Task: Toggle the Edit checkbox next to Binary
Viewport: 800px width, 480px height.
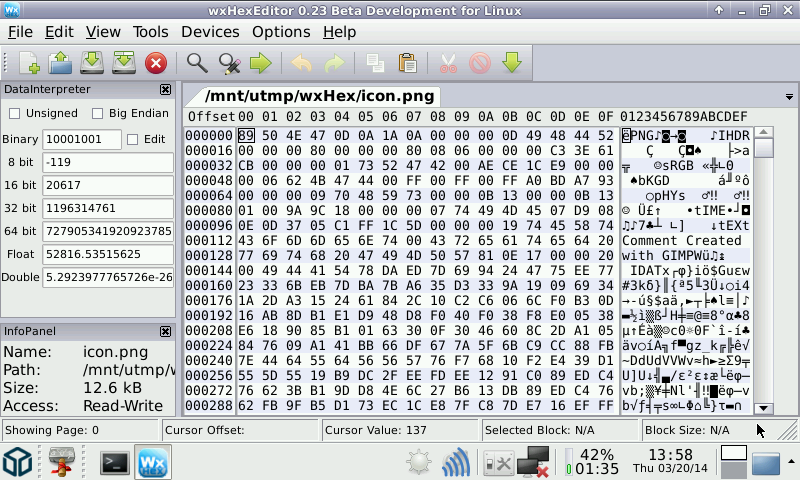Action: (x=133, y=139)
